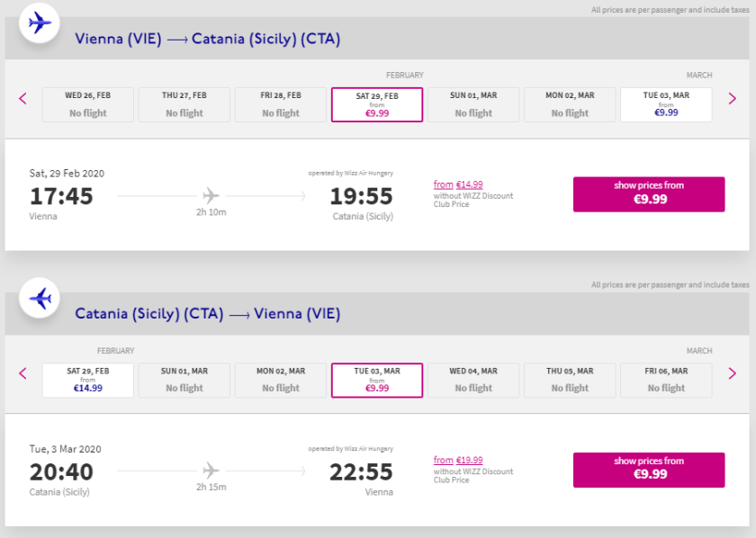Choose return Wed 04 Mar no-flight date
The width and height of the screenshot is (756, 538).
tap(473, 380)
